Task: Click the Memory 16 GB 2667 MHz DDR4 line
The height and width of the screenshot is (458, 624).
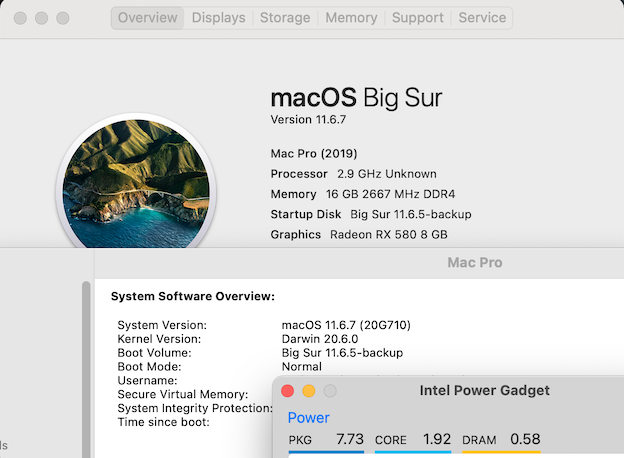Action: coord(363,194)
